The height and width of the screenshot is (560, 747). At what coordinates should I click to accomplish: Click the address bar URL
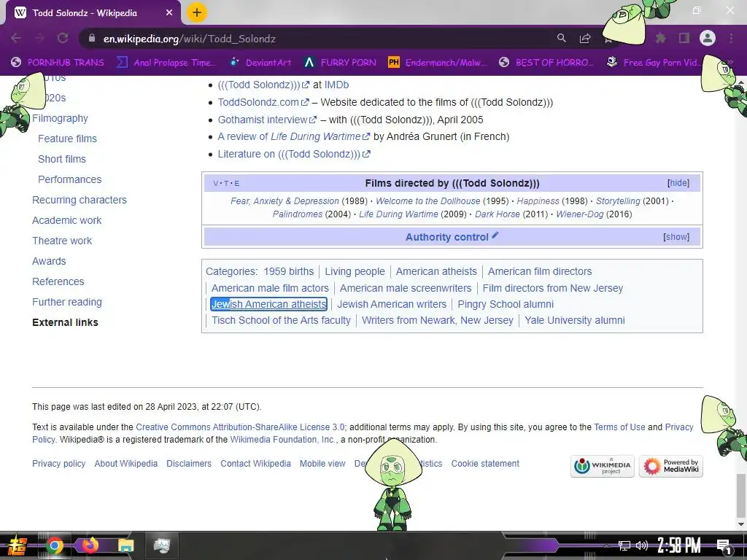[189, 39]
